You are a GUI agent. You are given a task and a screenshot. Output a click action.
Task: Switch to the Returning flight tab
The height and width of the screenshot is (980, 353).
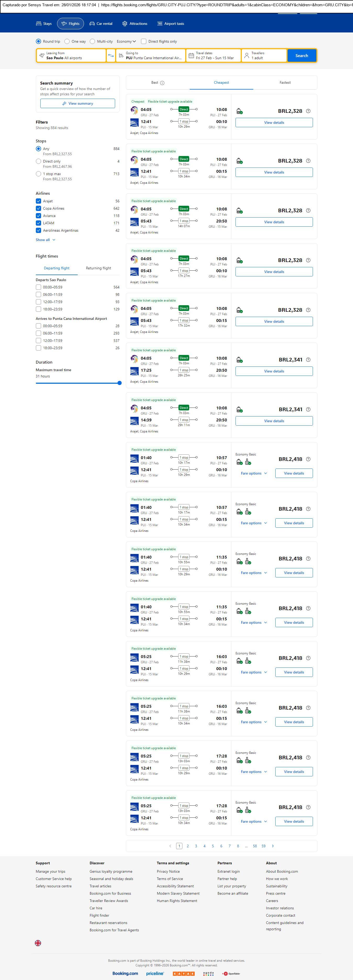(x=98, y=268)
